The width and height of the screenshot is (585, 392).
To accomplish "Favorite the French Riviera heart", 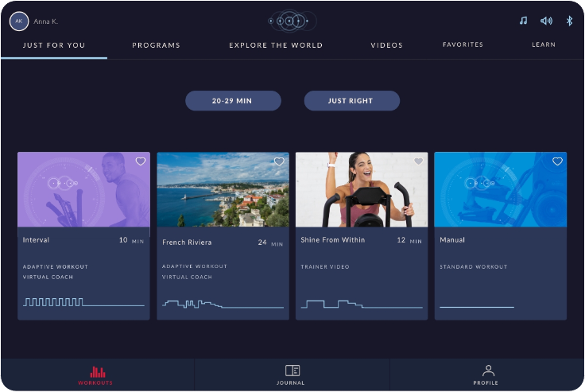I will tap(279, 161).
